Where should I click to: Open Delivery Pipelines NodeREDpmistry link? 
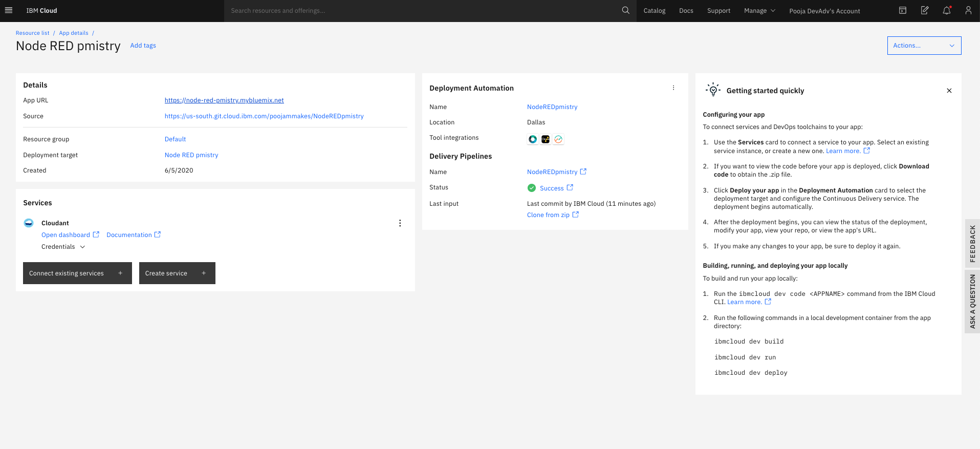[x=552, y=172]
